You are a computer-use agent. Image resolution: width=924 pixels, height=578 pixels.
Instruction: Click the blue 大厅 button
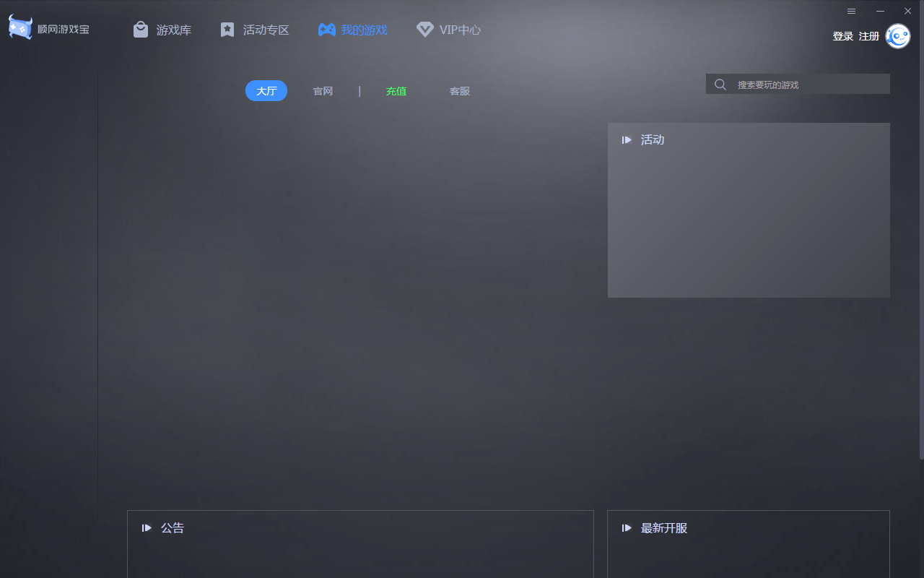coord(266,90)
